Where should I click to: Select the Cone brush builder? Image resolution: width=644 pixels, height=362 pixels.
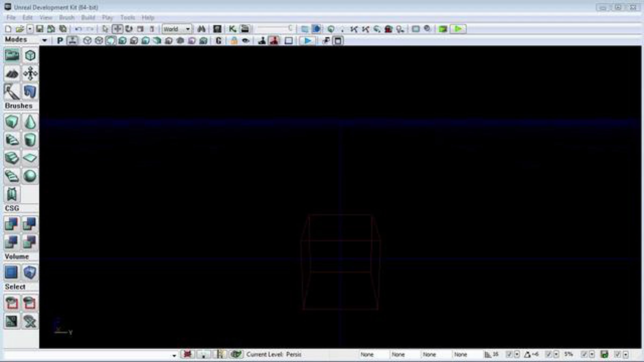30,122
